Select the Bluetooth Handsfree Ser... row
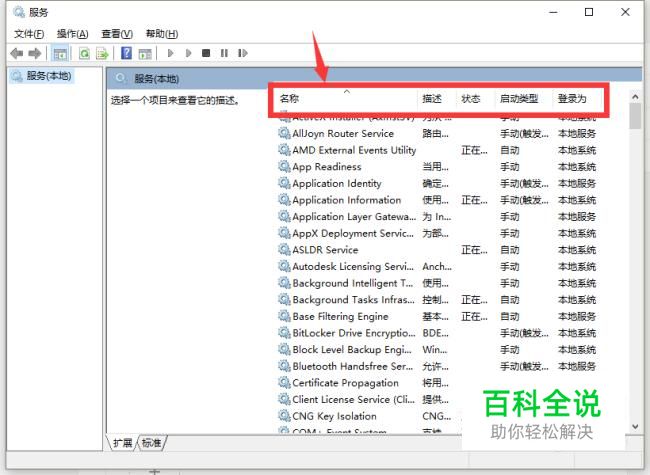650x475 pixels. pyautogui.click(x=438, y=366)
